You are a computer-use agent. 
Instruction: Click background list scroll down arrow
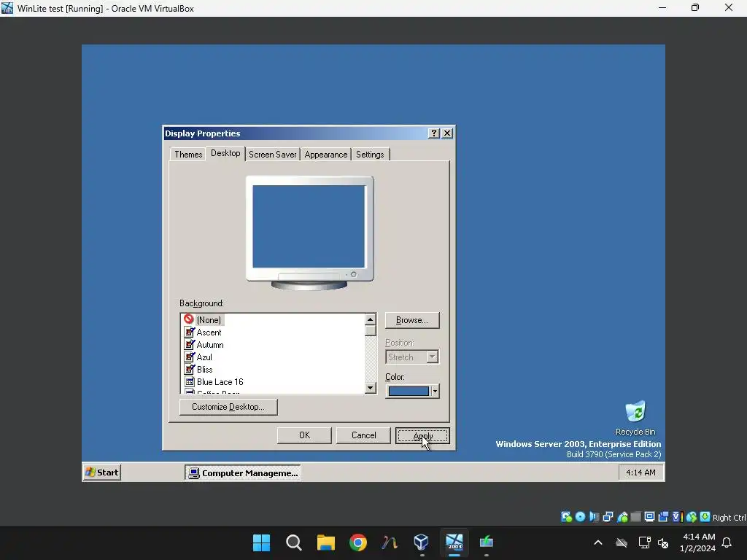[370, 388]
